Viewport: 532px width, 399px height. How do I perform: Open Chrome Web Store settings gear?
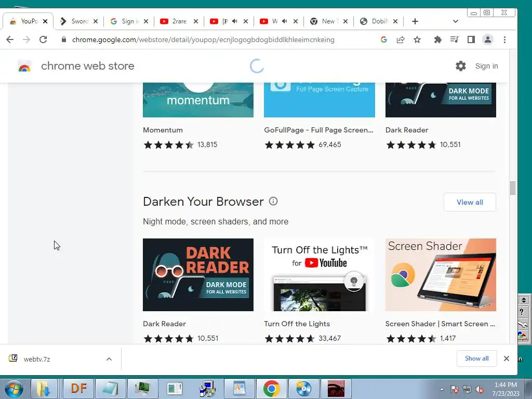coord(460,66)
